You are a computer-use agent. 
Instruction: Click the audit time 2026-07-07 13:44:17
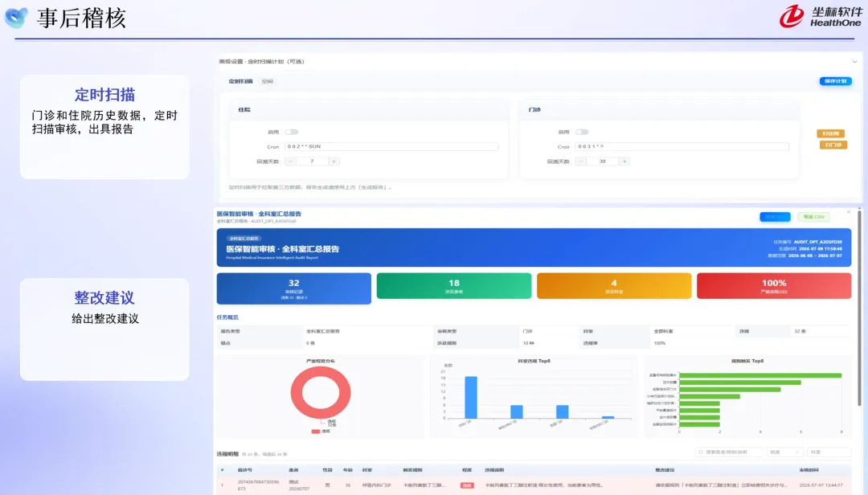[x=819, y=485]
